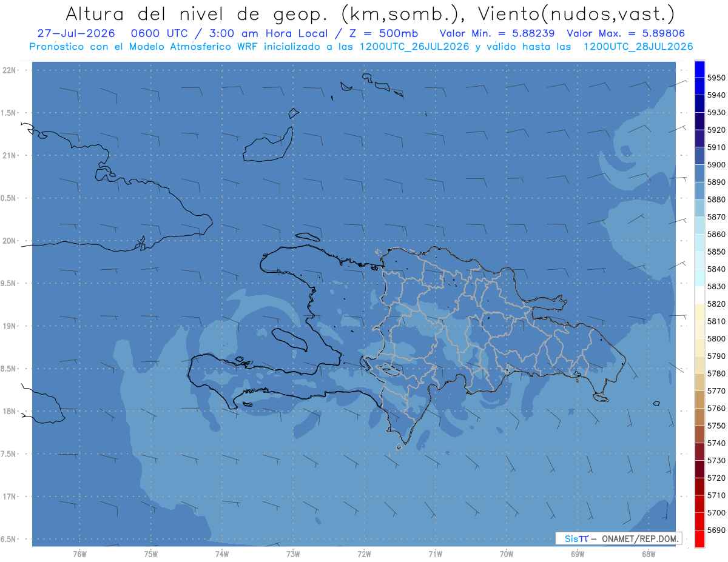
Task: Click the color bar segment between 5890 and 5900
Action: [699, 173]
